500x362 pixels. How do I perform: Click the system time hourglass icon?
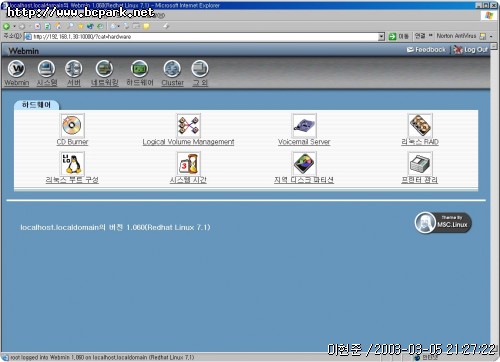pos(188,163)
